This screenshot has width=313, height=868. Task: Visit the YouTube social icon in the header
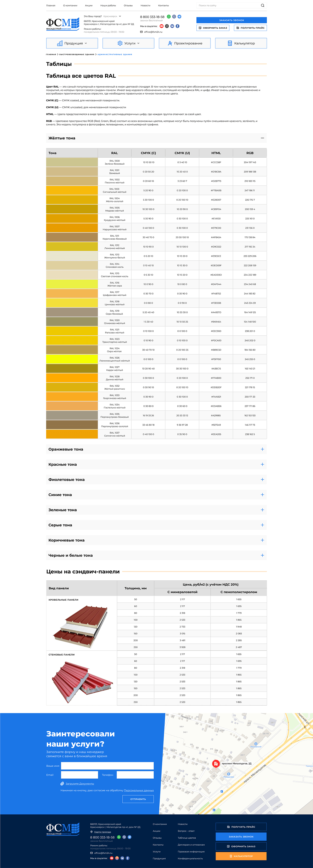[x=161, y=26]
